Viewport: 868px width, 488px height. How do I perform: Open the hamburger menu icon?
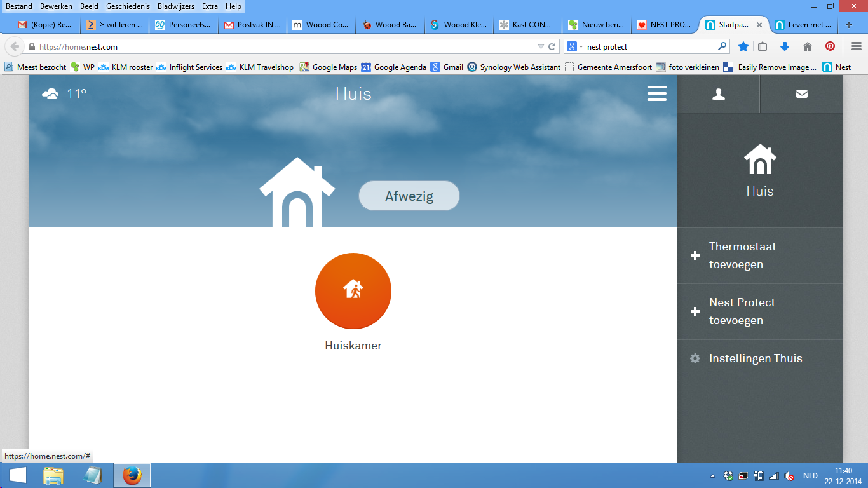pyautogui.click(x=657, y=93)
